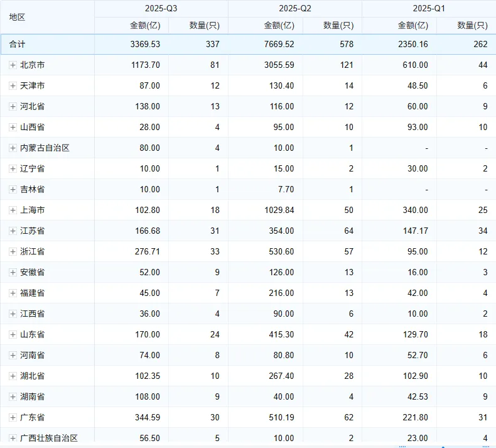
Task: Select the 2025-Q2 header
Action: click(295, 9)
